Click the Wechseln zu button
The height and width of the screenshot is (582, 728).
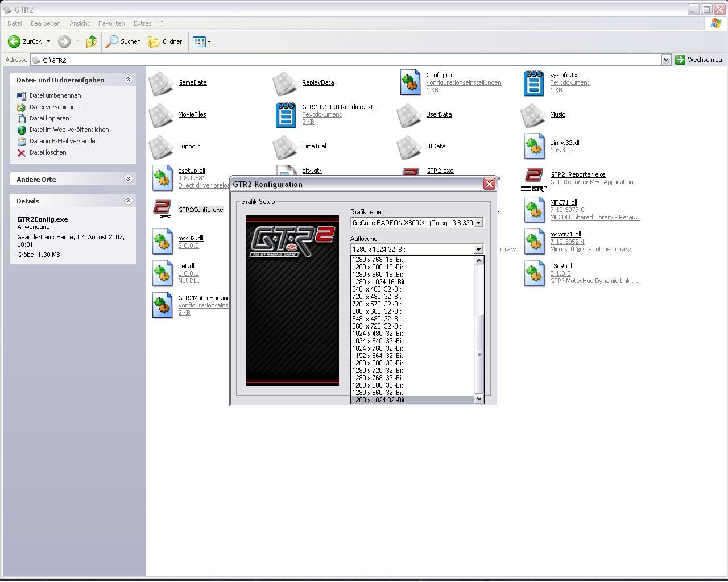[x=698, y=60]
